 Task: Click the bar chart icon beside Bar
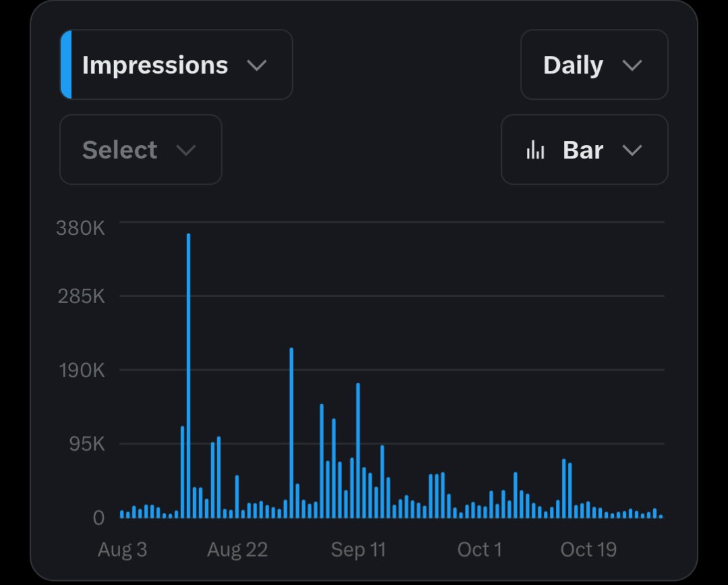(x=535, y=150)
